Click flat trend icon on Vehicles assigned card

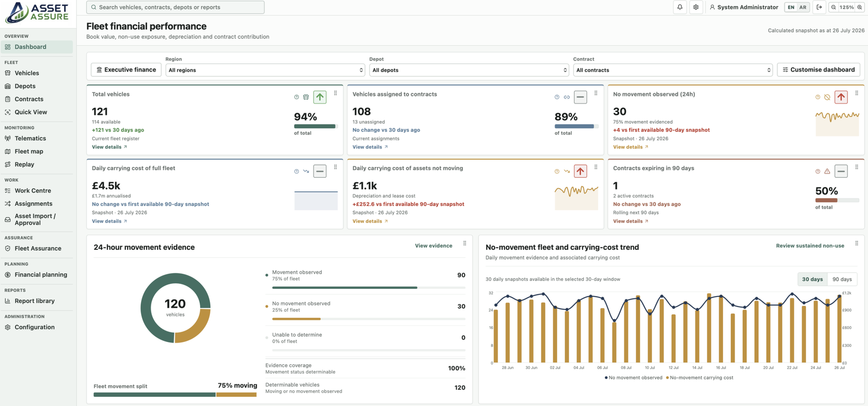coord(580,97)
